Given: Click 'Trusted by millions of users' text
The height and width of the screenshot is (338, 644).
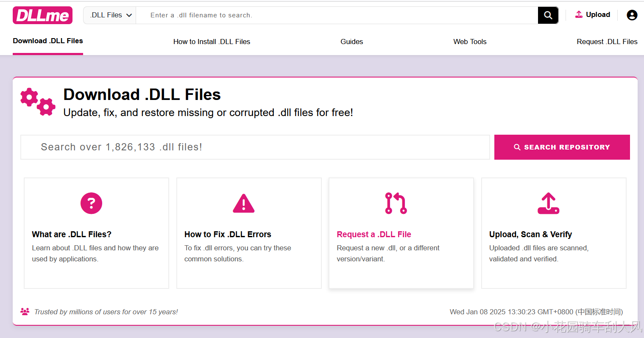Looking at the screenshot, I should coord(106,312).
